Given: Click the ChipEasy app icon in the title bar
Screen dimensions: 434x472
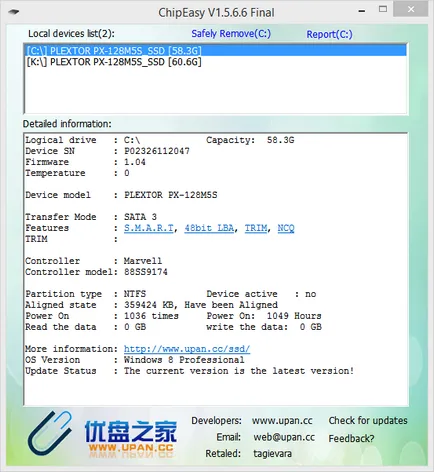Looking at the screenshot, I should tap(14, 12).
